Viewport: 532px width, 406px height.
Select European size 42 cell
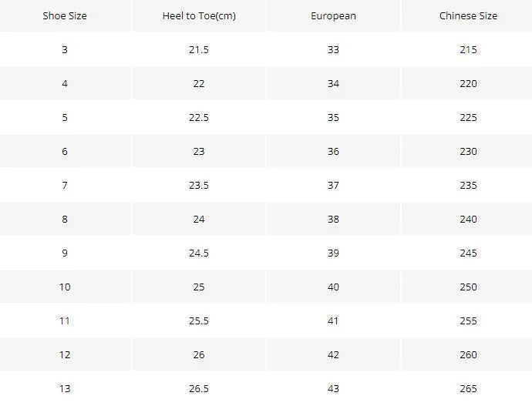(333, 355)
